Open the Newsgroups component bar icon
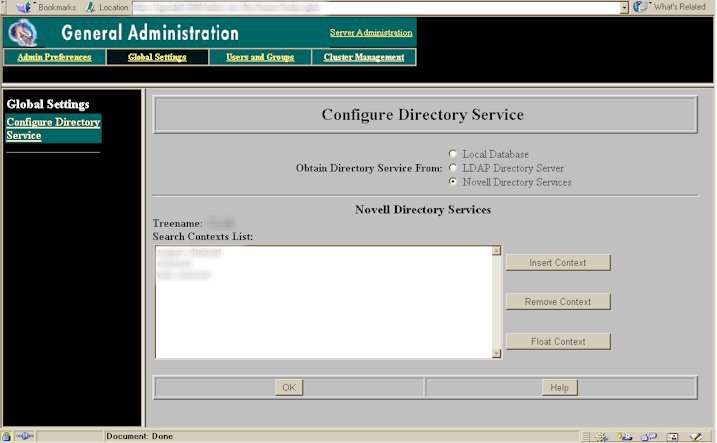This screenshot has width=717, height=443. [648, 437]
